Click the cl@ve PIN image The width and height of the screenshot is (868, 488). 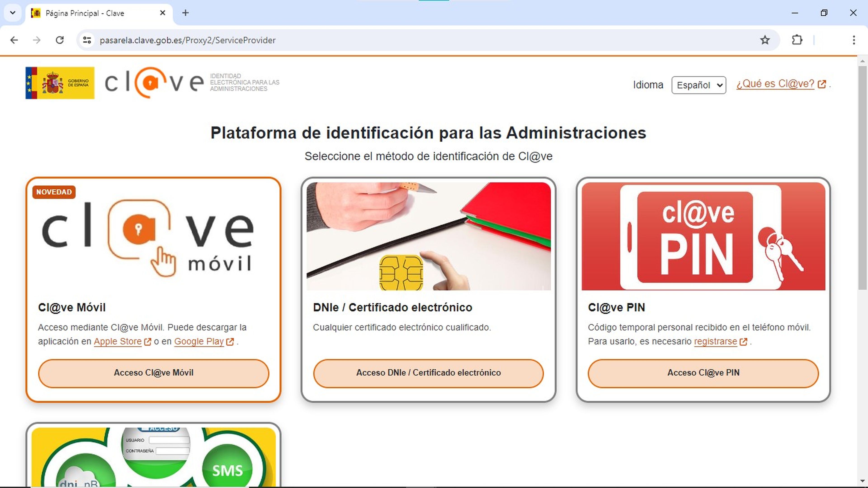pyautogui.click(x=703, y=236)
